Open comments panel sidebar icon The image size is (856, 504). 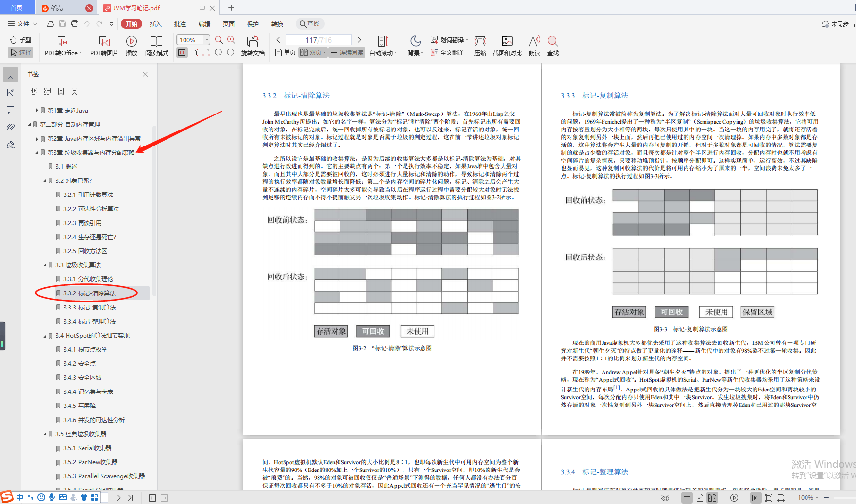(x=10, y=110)
